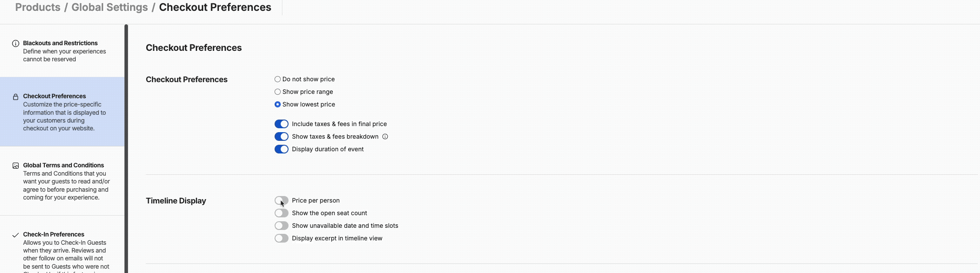Click the sidebar vertical scrollbar
This screenshot has height=273, width=980.
pyautogui.click(x=126, y=149)
